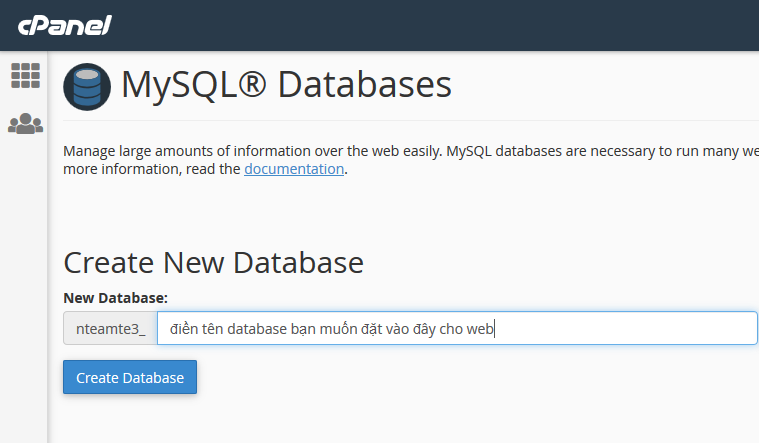Click the text 'more information, read the'
Screen dimensions: 759x443
(152, 169)
